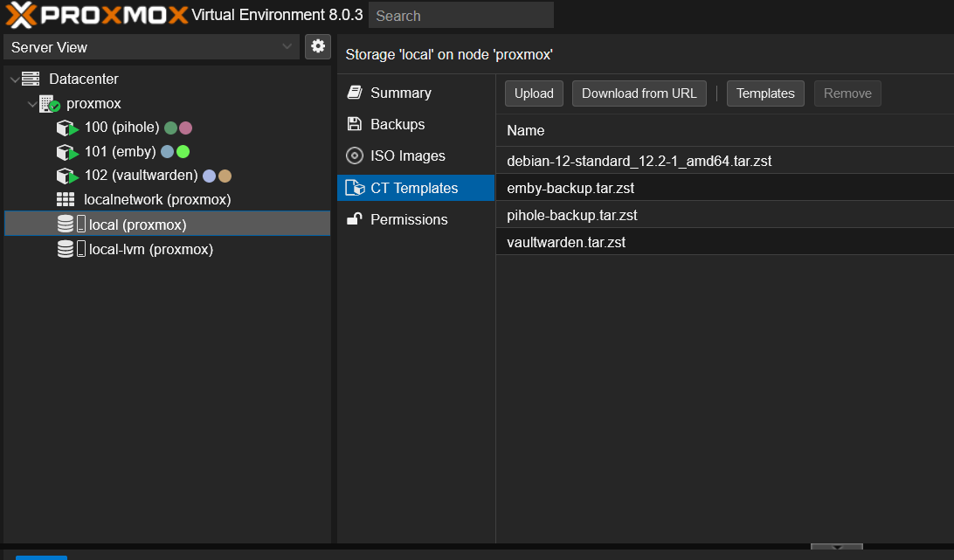
Task: Click the Upload button
Action: [x=533, y=93]
